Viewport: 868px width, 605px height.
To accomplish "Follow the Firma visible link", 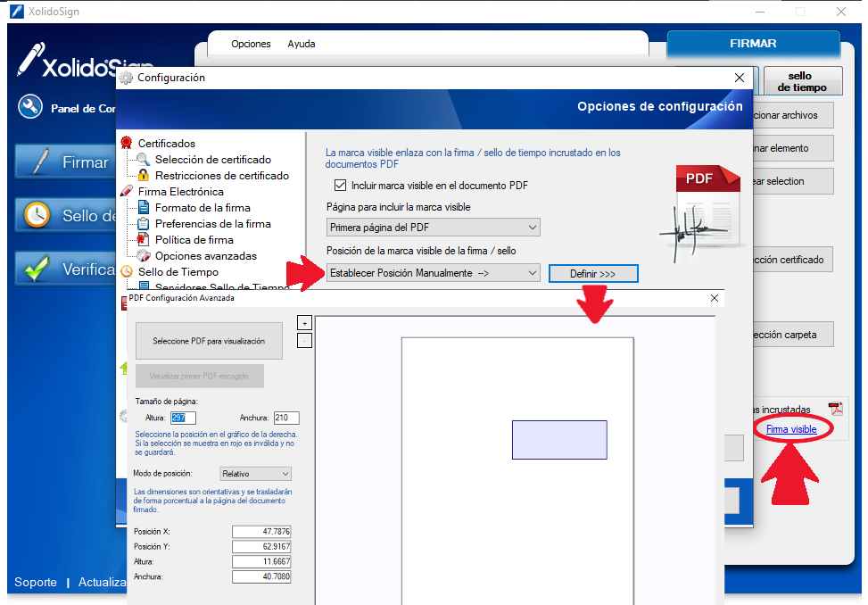I will click(790, 429).
